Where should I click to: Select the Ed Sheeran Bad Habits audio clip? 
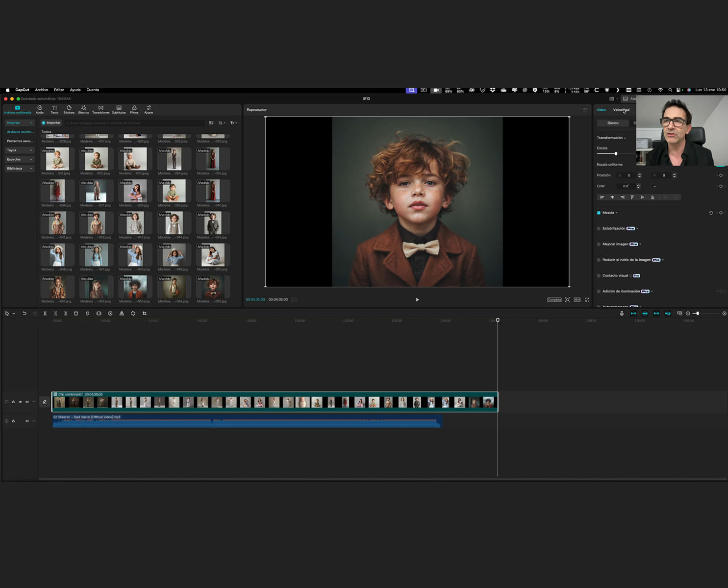(247, 421)
